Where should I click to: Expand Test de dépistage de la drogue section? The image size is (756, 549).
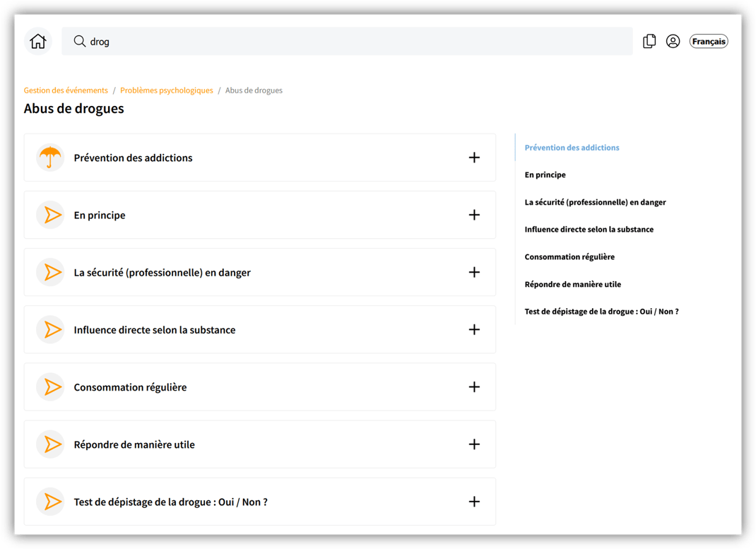tap(474, 502)
